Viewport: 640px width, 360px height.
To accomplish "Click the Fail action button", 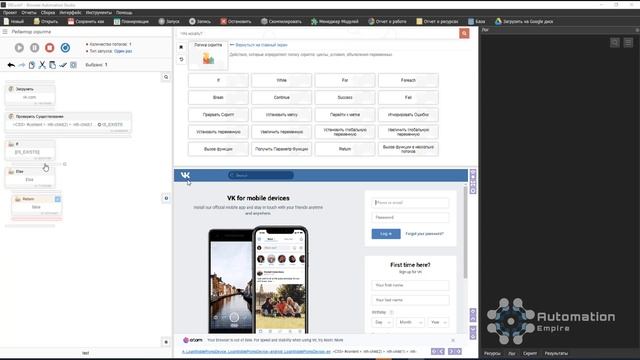I will tap(408, 98).
